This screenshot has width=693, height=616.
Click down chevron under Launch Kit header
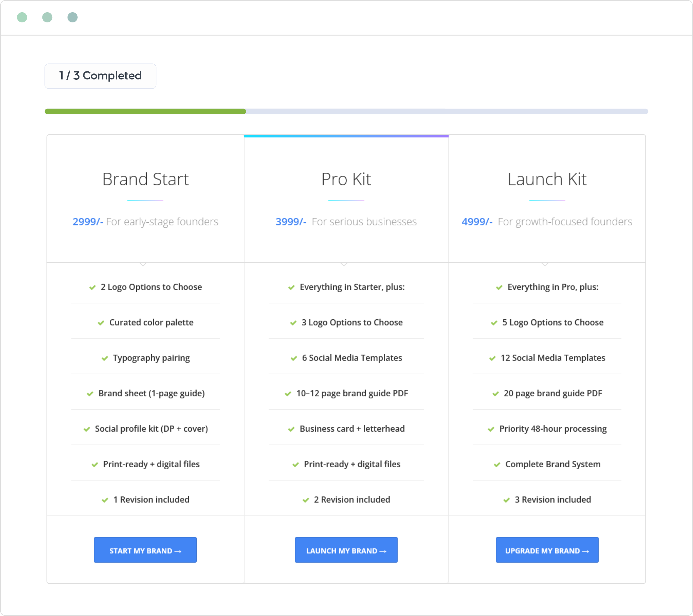pos(545,264)
